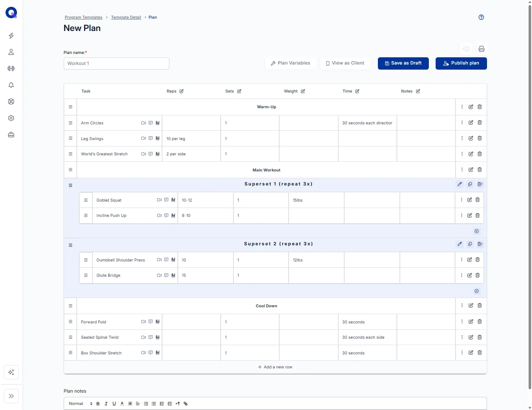532x410 pixels.
Task: Open comment icon for Arm Circles
Action: click(150, 123)
